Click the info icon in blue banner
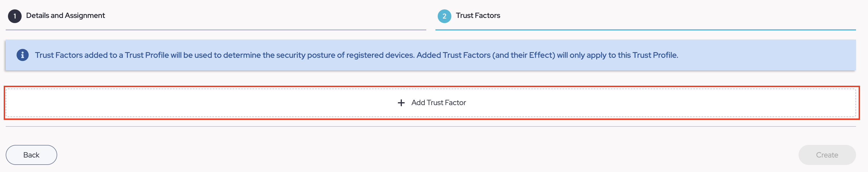The width and height of the screenshot is (868, 172). pyautogui.click(x=22, y=55)
